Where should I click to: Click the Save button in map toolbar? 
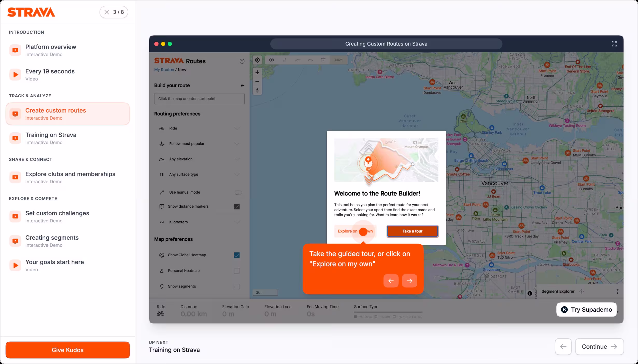point(338,60)
